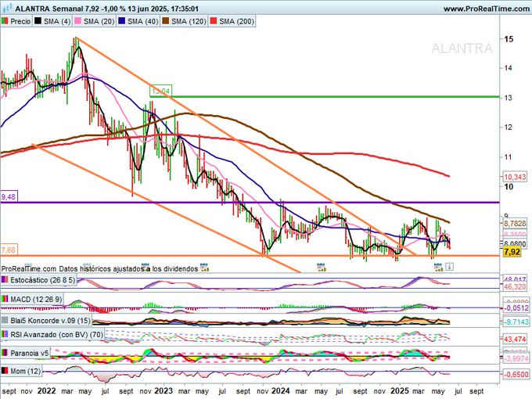Click the Precio legend entry
Screen dimensions: 532x399
(x=16, y=21)
